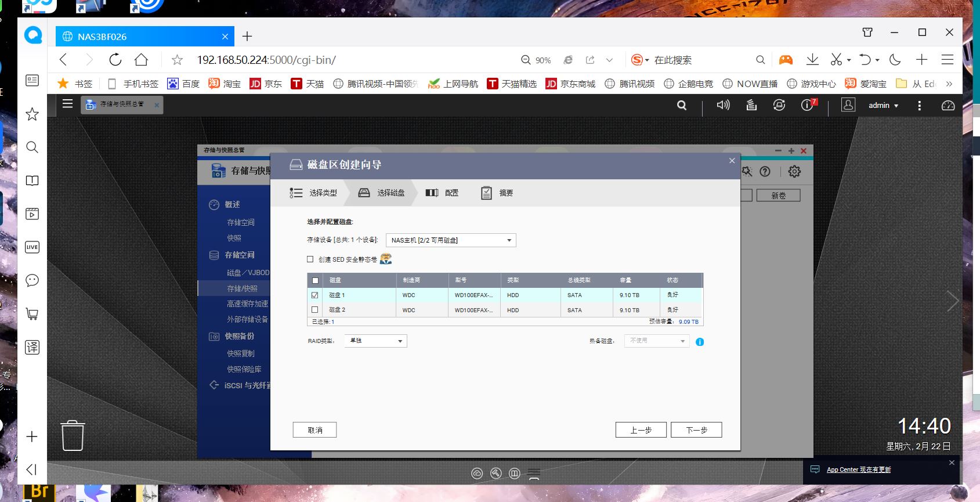The image size is (980, 502).
Task: Enable the create SED secure static volume checkbox
Action: 310,259
